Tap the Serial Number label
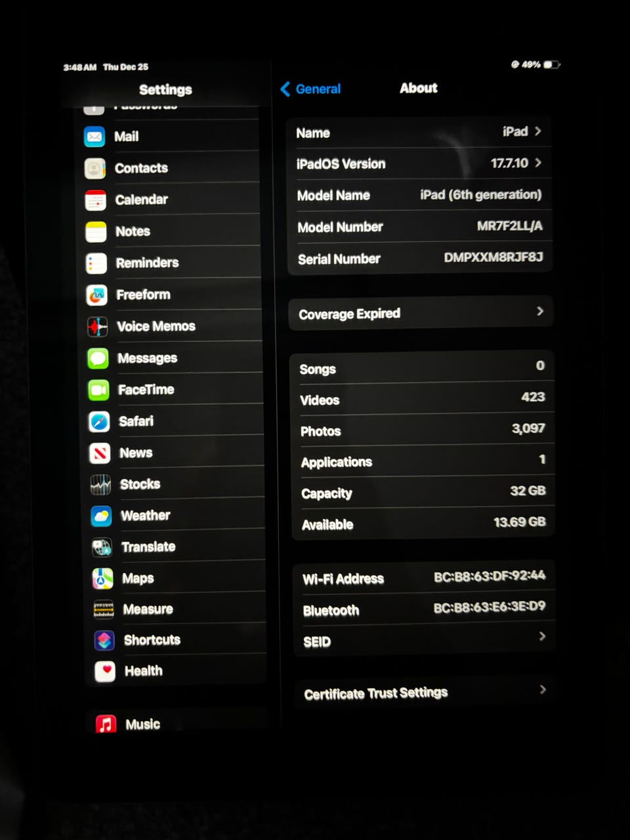Image resolution: width=630 pixels, height=840 pixels. click(339, 259)
